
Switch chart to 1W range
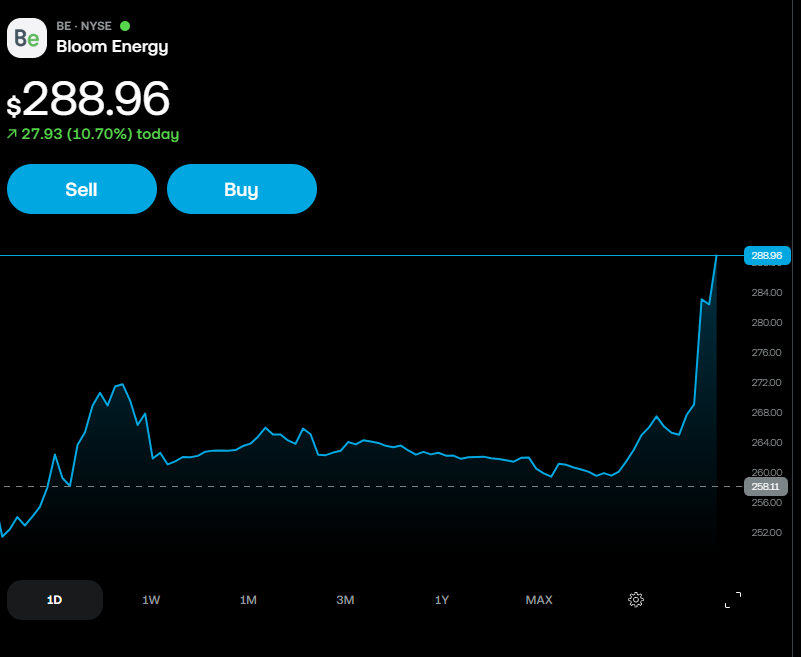coord(151,600)
